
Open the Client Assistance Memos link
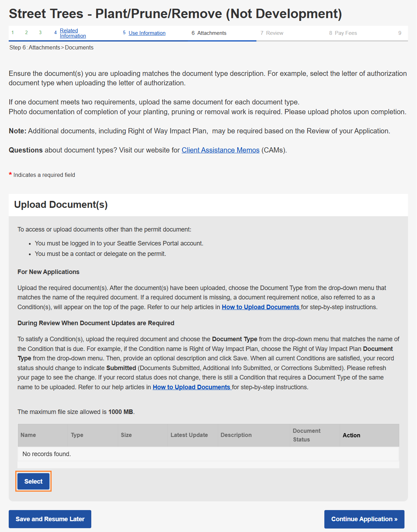tap(221, 150)
